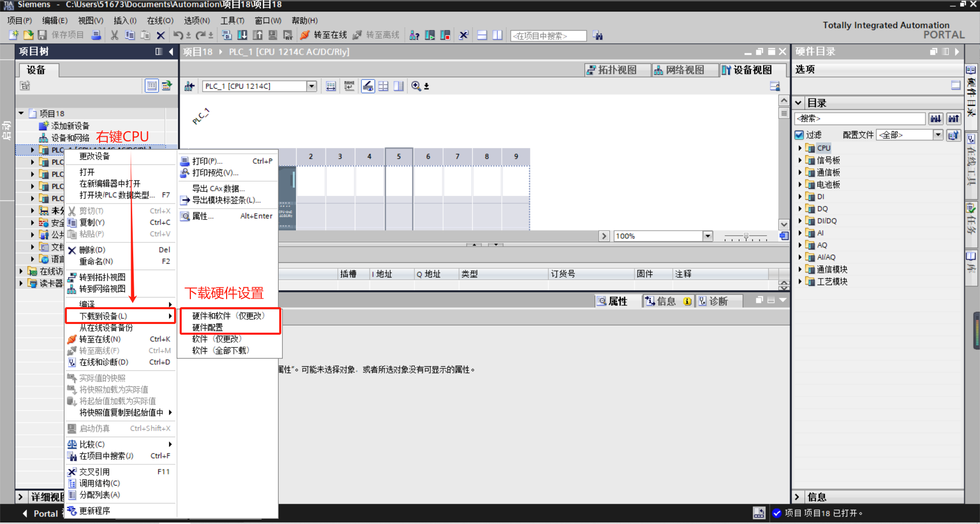Click zoom magnifier in device view toolbar
The image size is (980, 524).
point(416,86)
